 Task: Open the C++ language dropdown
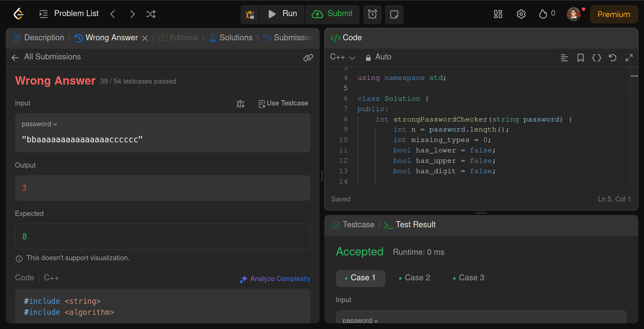pos(342,57)
